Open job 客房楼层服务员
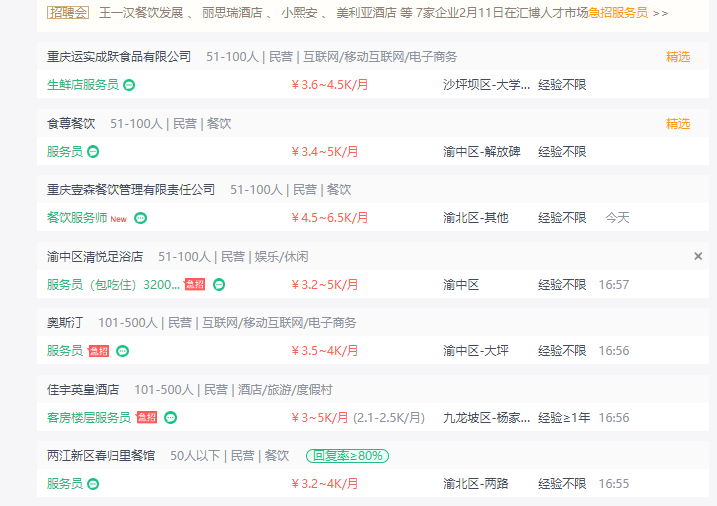 [89, 417]
